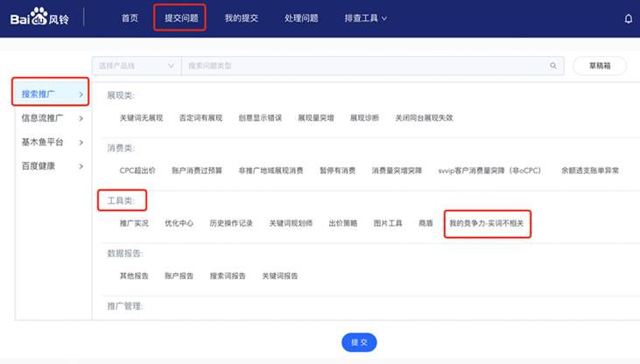Expand the 排查工具 menu
640x364 pixels.
tap(365, 18)
